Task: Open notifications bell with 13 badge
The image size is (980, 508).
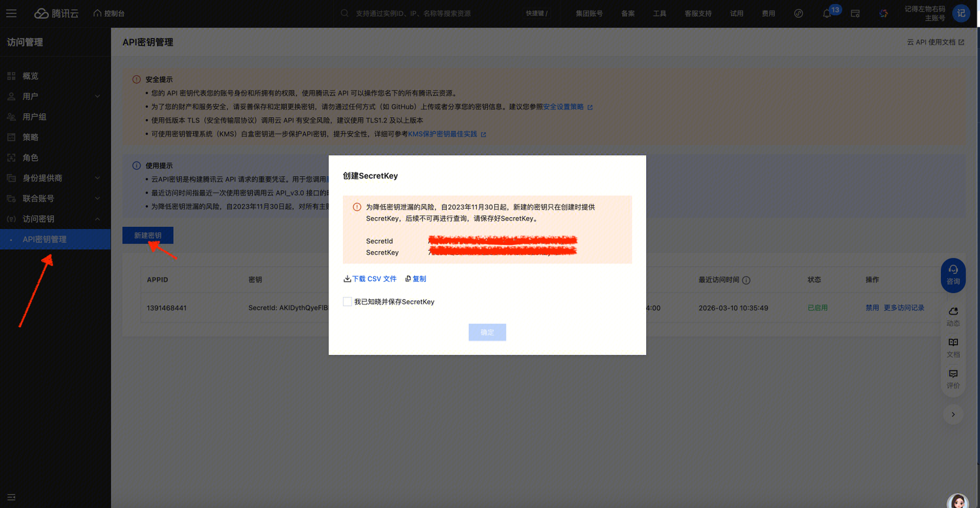Action: pos(828,13)
